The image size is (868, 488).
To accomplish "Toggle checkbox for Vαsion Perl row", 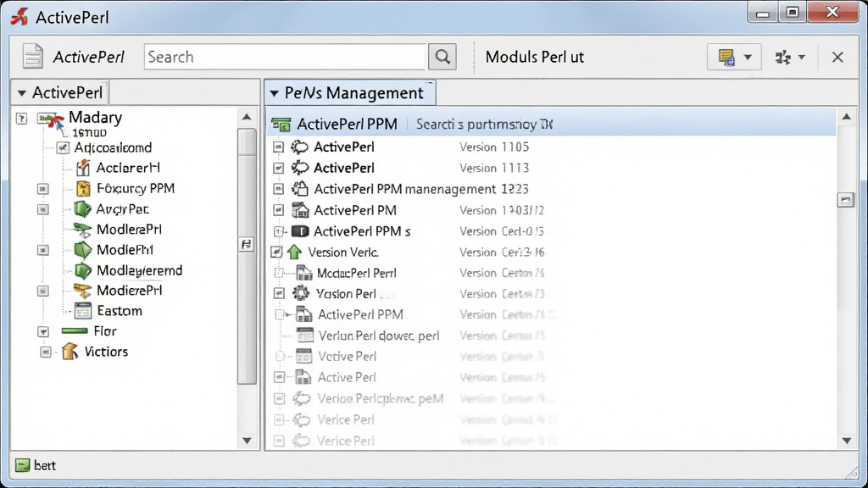I will point(279,294).
